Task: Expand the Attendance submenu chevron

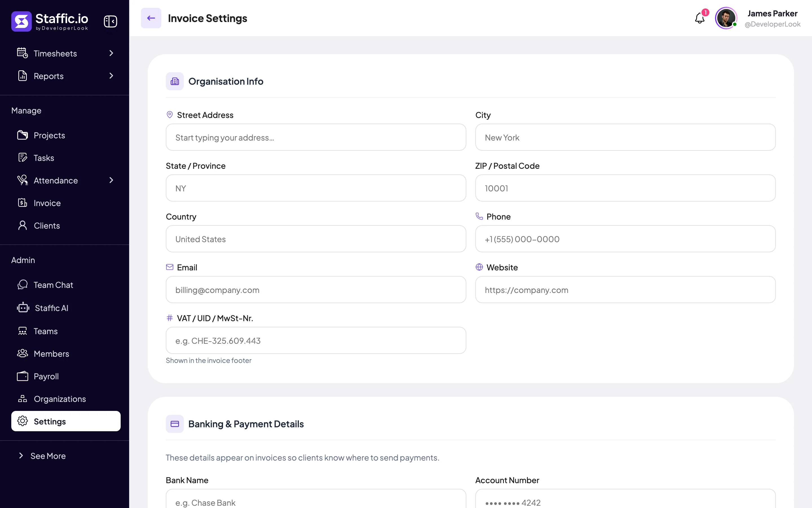Action: (x=111, y=180)
